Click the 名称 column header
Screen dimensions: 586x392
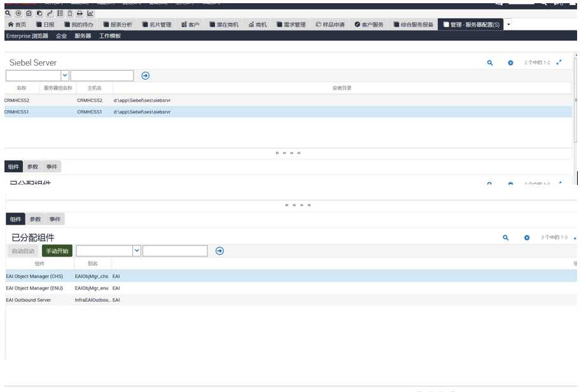pyautogui.click(x=22, y=88)
